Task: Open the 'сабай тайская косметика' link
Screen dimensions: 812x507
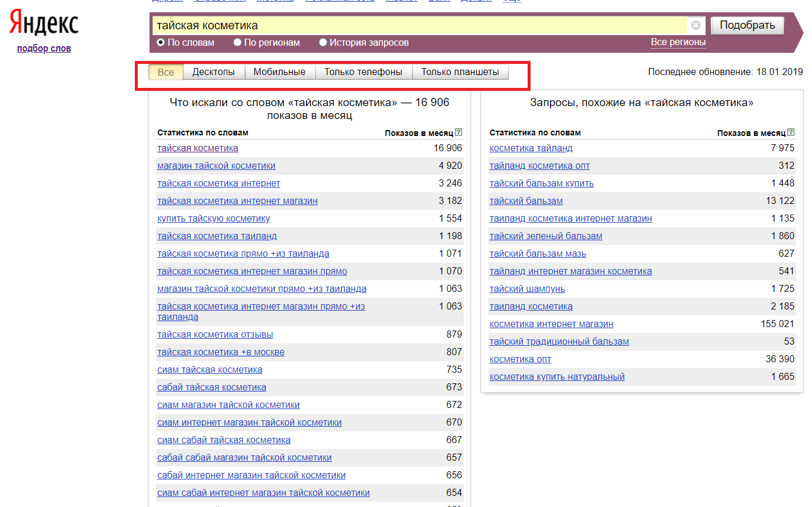Action: tap(212, 387)
